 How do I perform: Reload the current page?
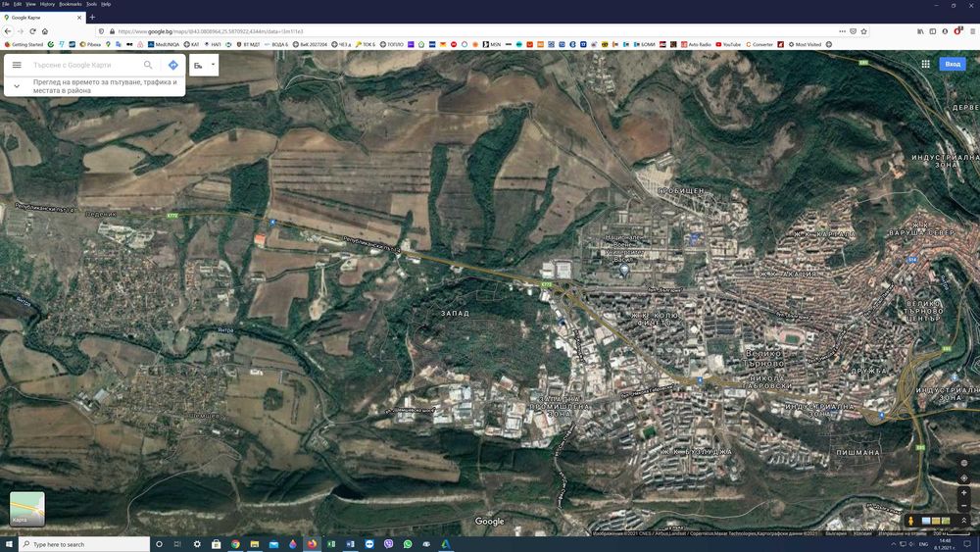click(x=32, y=31)
